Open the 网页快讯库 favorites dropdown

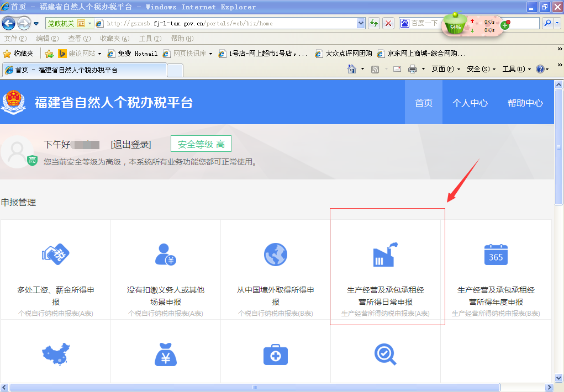[x=187, y=54]
